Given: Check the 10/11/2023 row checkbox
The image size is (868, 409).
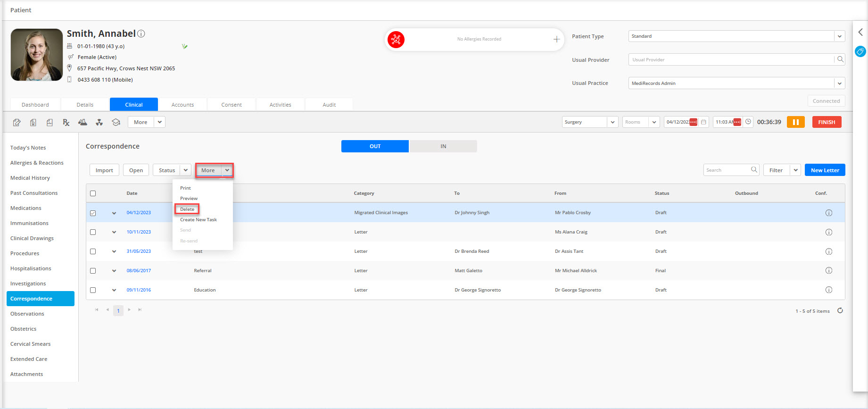Looking at the screenshot, I should 93,232.
